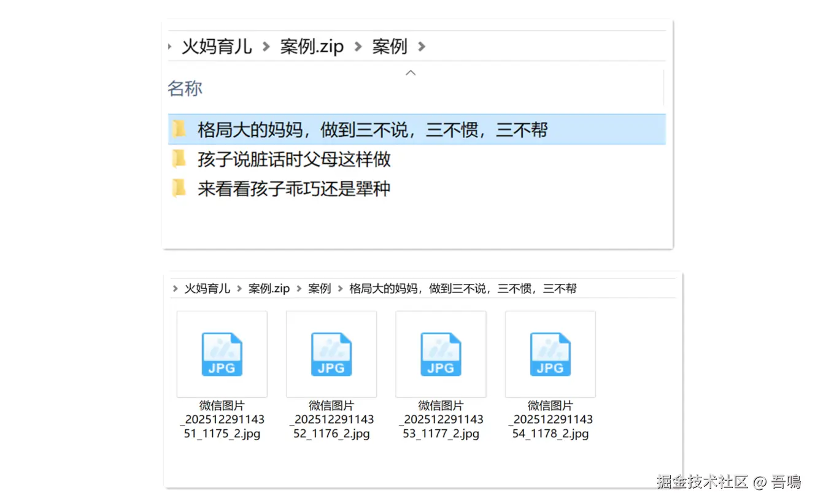The height and width of the screenshot is (504, 815).
Task: Click 格局大的妈妈 segment in lower breadcrumb
Action: pyautogui.click(x=463, y=288)
